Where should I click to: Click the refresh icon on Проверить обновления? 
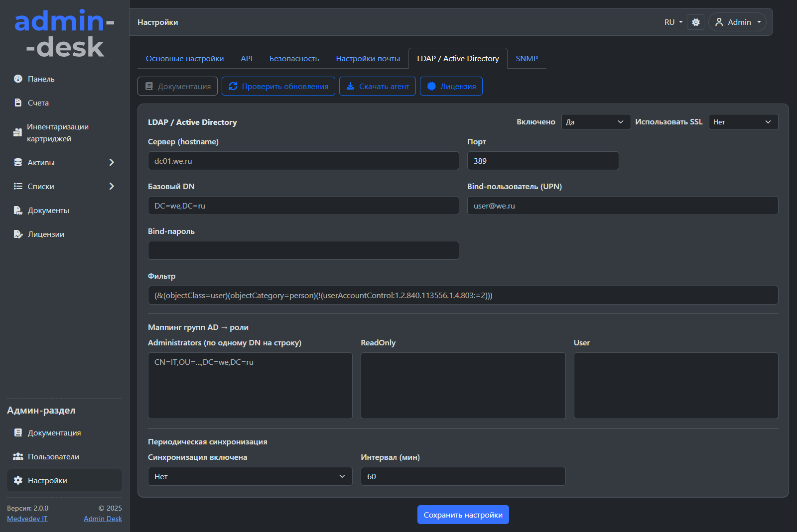(x=233, y=86)
